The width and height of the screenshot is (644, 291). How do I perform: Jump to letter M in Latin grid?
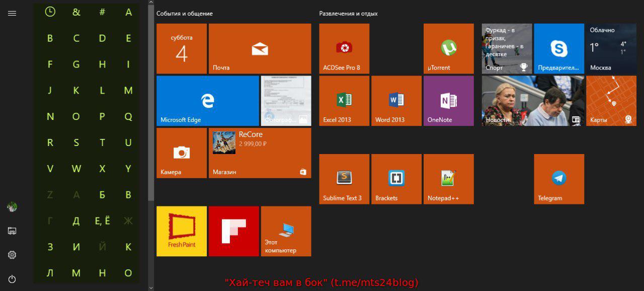click(x=128, y=90)
